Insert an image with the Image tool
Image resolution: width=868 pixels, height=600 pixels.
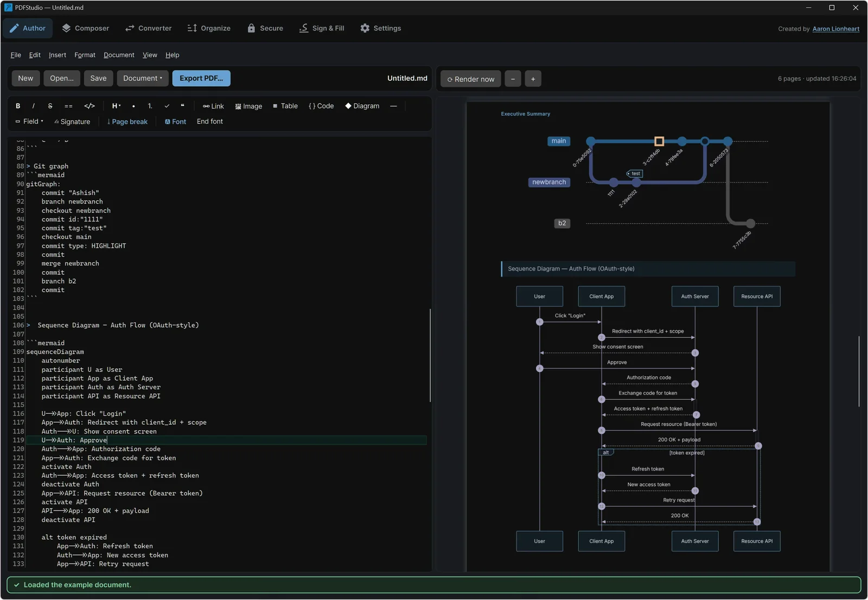point(248,106)
